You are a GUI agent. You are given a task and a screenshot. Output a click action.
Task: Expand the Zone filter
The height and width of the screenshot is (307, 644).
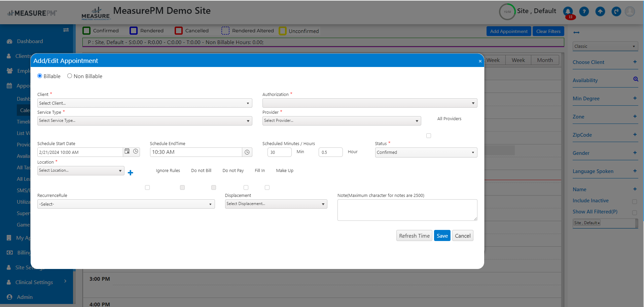(x=635, y=116)
